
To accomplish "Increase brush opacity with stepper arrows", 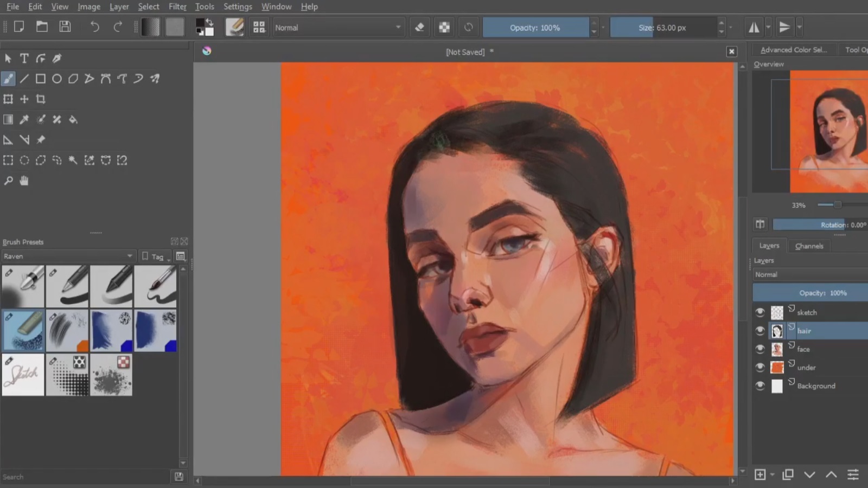I will point(594,23).
